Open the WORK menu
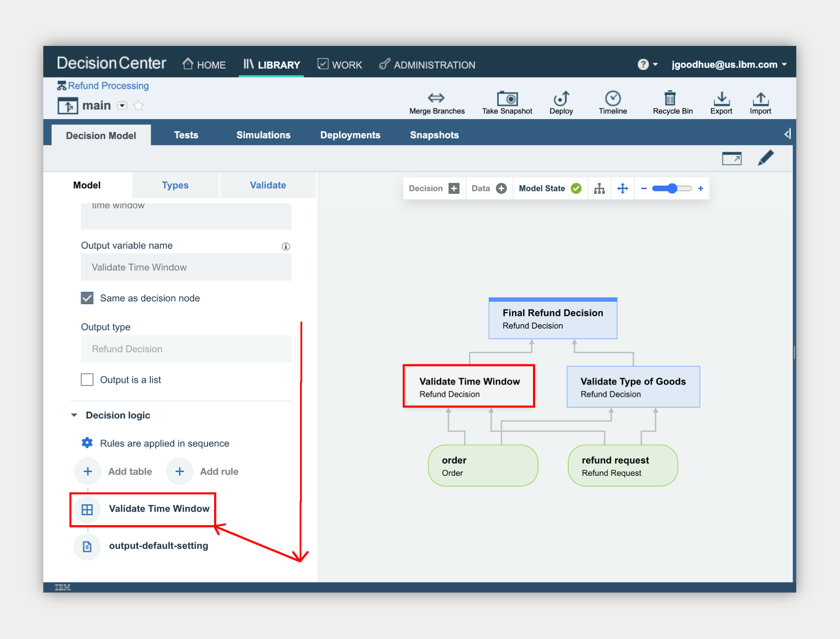The image size is (840, 639). coord(340,65)
